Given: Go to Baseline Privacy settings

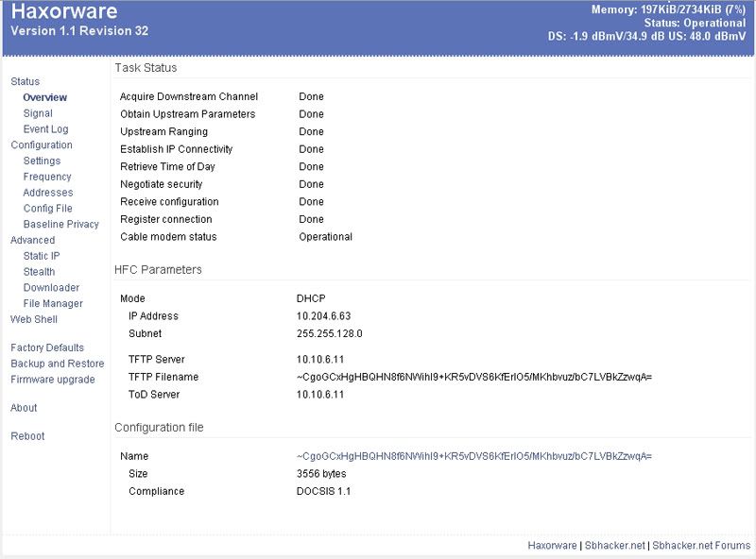Looking at the screenshot, I should coord(60,225).
